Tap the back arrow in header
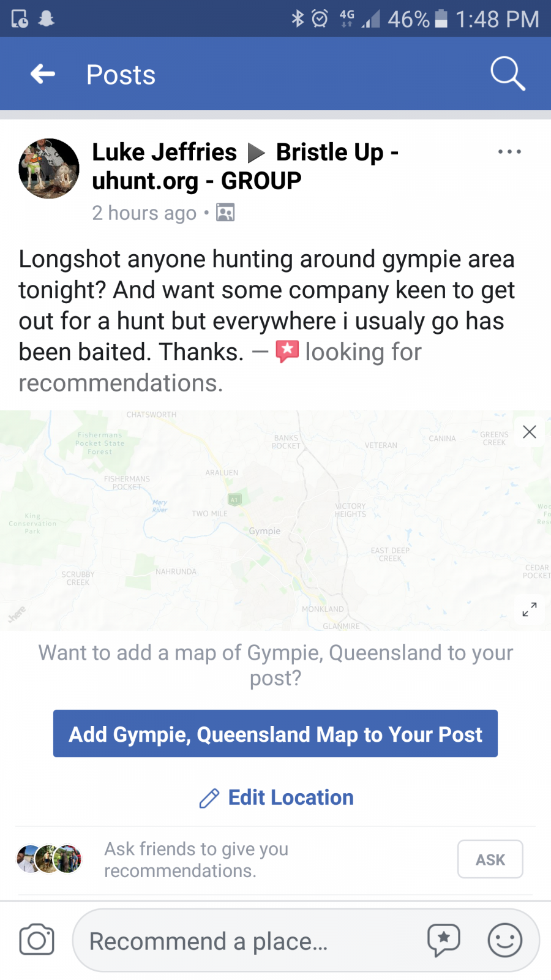The image size is (551, 980). pyautogui.click(x=43, y=75)
